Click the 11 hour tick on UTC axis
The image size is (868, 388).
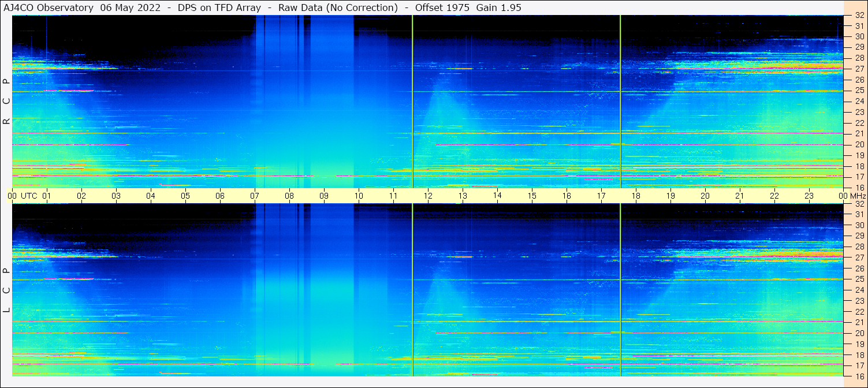click(x=393, y=196)
